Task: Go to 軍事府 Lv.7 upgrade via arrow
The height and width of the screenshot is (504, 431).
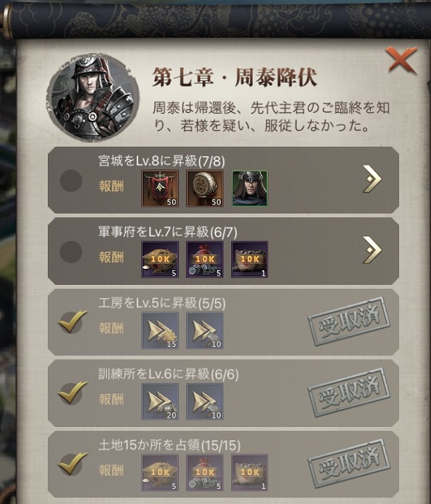Action: tap(372, 250)
